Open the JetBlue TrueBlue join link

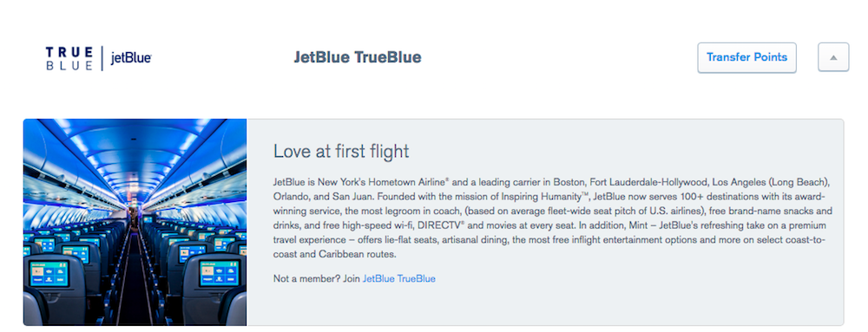pyautogui.click(x=398, y=279)
